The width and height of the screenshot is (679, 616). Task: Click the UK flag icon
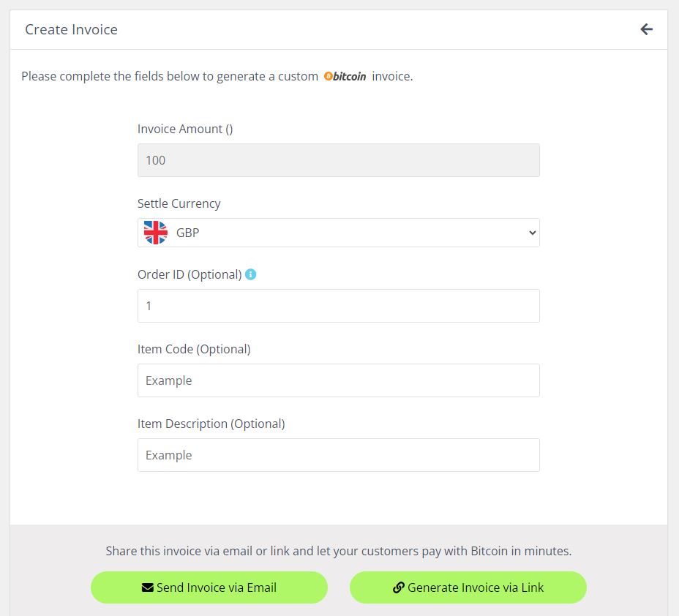(155, 233)
